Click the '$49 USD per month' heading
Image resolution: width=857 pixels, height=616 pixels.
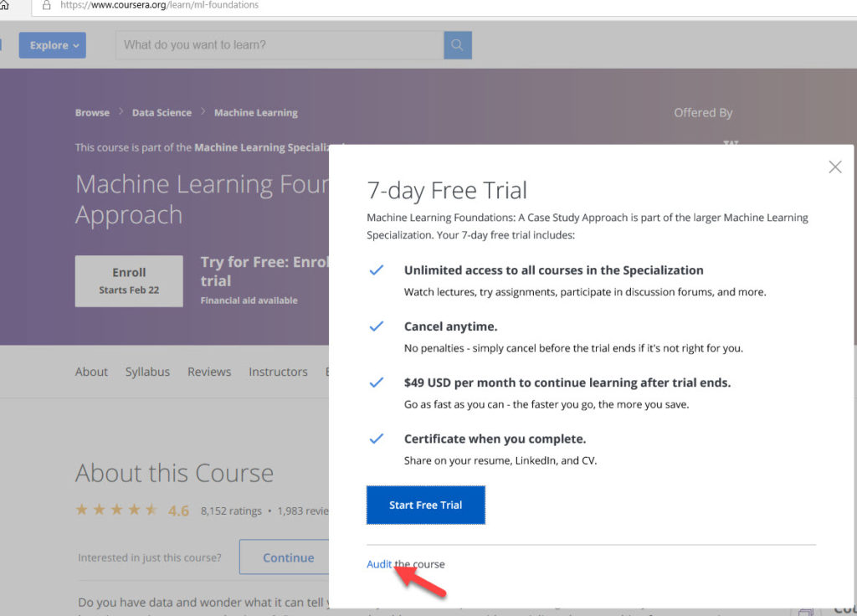pos(567,382)
